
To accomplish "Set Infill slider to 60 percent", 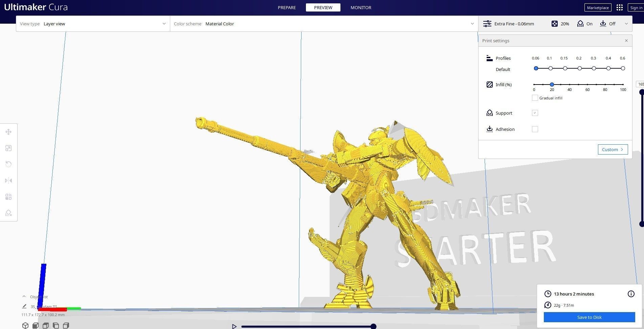I will (587, 85).
